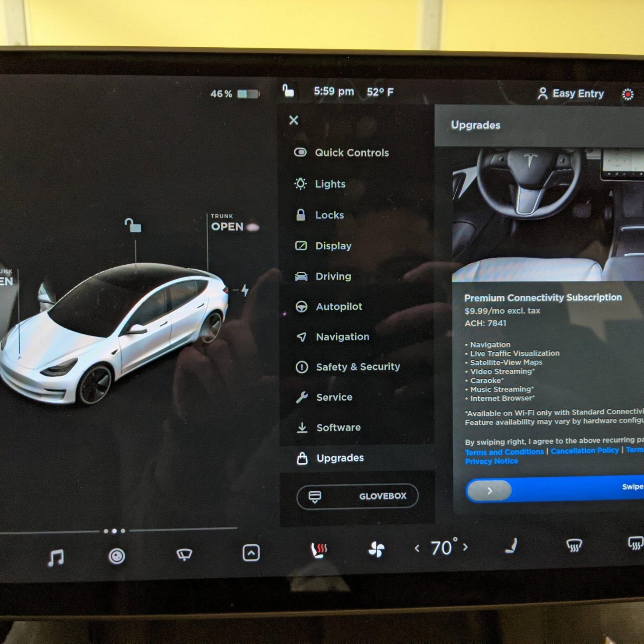Tap the white Model 3 car image
Image resolution: width=644 pixels, height=644 pixels.
(114, 332)
